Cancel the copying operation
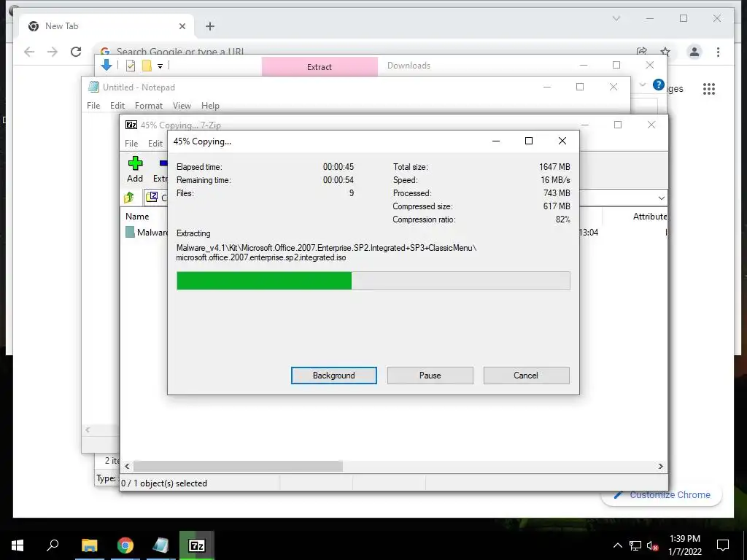This screenshot has height=560, width=747. click(526, 376)
